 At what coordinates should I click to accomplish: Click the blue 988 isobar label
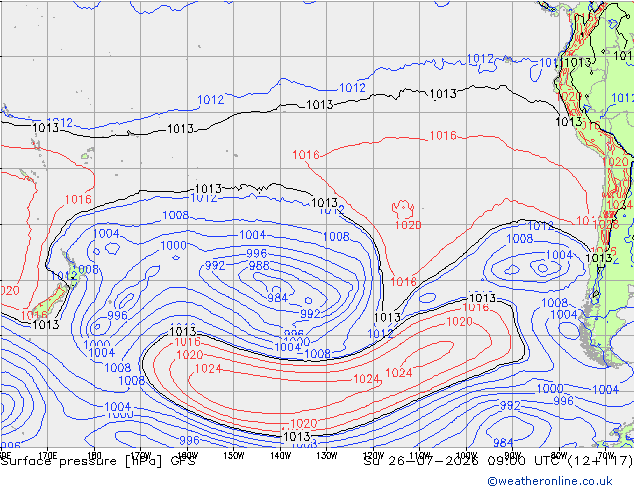click(259, 266)
